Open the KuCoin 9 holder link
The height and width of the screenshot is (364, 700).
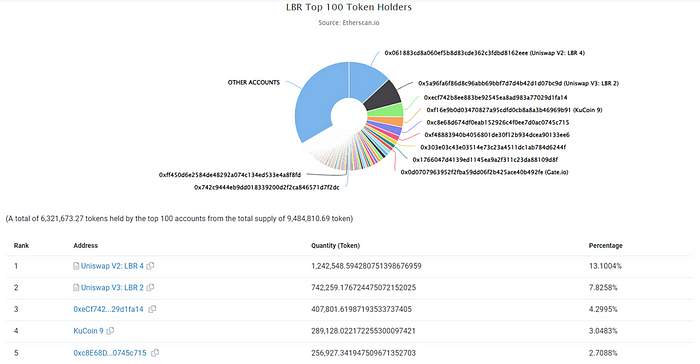[88, 331]
